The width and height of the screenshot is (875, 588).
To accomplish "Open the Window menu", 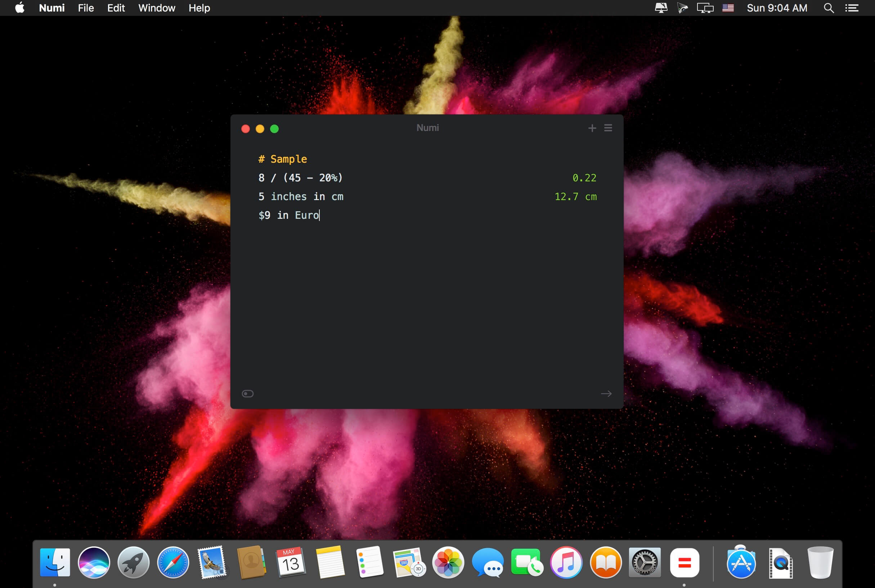I will tap(157, 8).
